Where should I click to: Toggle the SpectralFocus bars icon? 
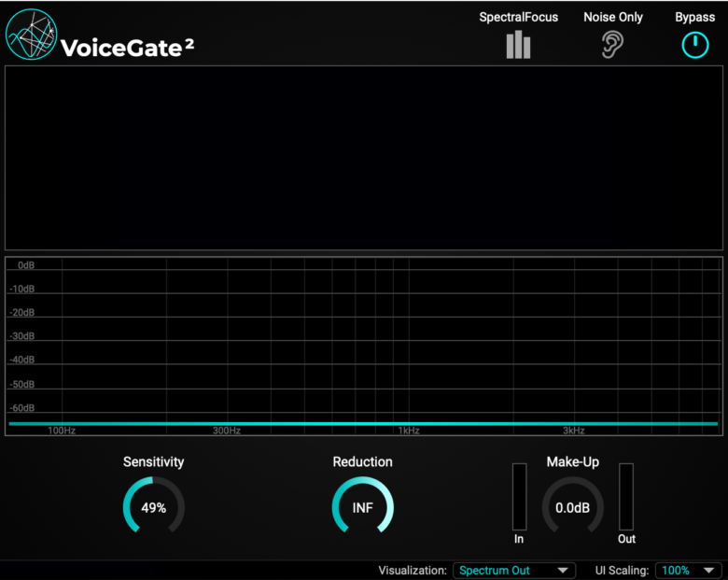click(518, 45)
